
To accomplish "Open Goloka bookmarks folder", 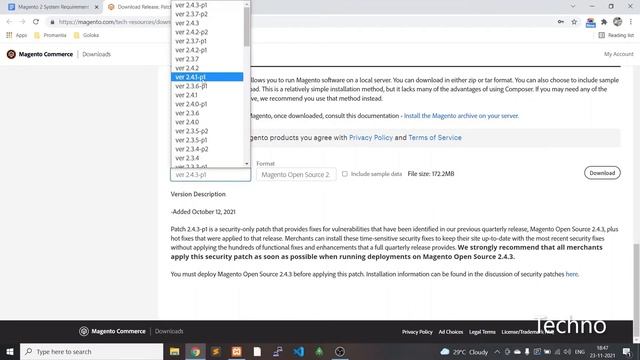I will click(87, 35).
